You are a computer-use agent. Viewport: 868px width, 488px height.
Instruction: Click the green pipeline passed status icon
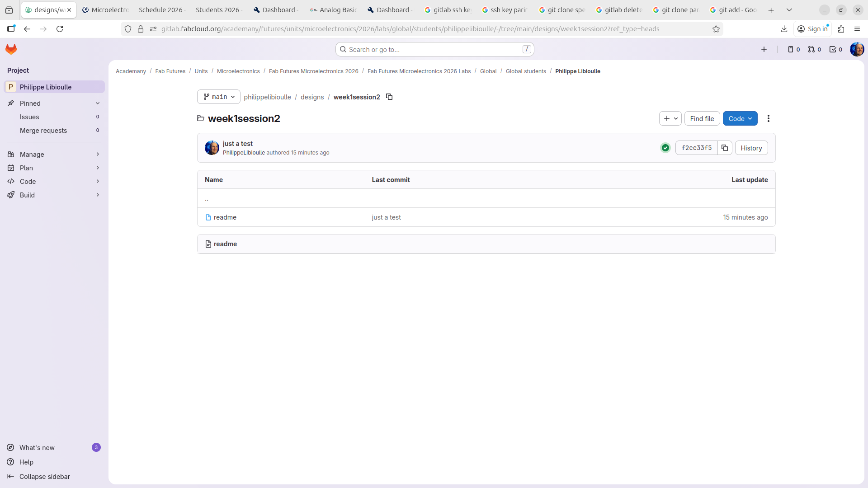click(665, 148)
